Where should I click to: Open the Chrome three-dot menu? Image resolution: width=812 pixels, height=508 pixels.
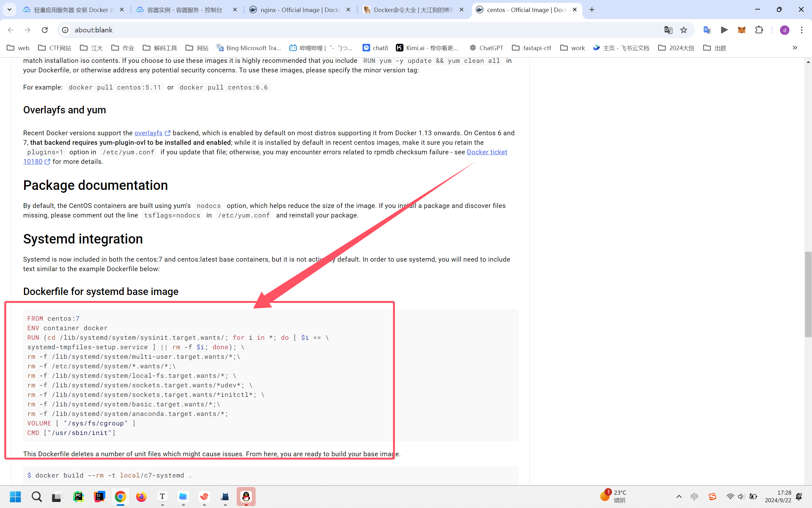(802, 30)
